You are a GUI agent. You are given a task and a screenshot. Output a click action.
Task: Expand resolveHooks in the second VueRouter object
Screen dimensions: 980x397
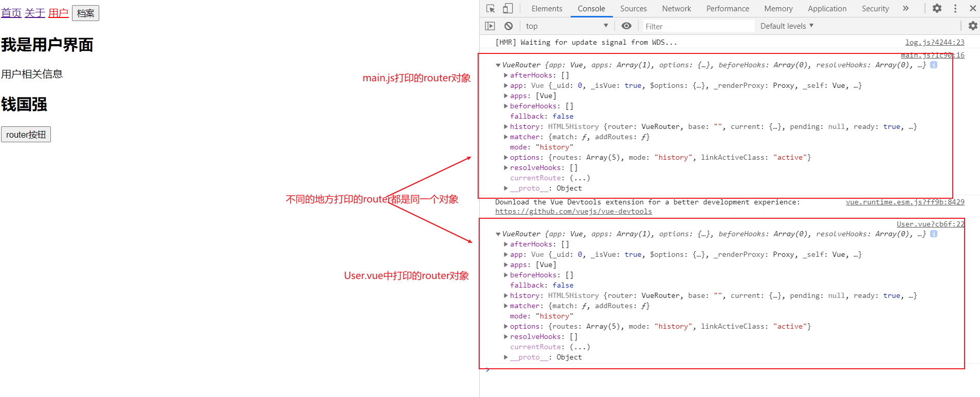click(506, 337)
